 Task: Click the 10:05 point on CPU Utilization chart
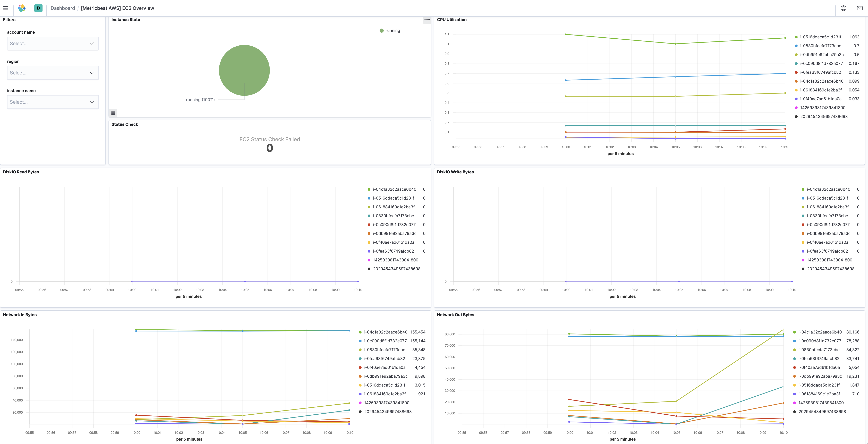(675, 44)
